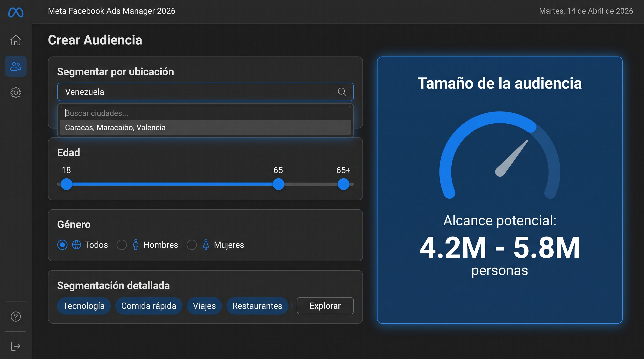Click the Meta logo icon
644x359 pixels.
pyautogui.click(x=16, y=12)
